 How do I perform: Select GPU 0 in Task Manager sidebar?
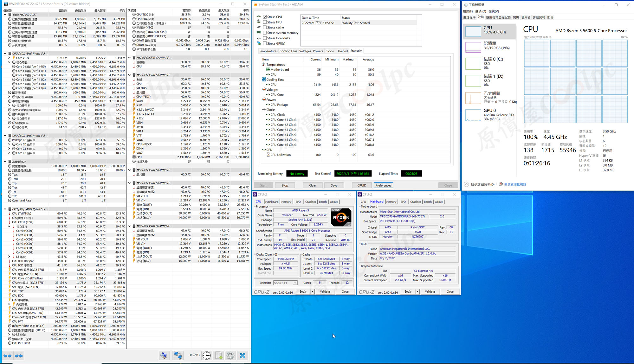(x=490, y=115)
